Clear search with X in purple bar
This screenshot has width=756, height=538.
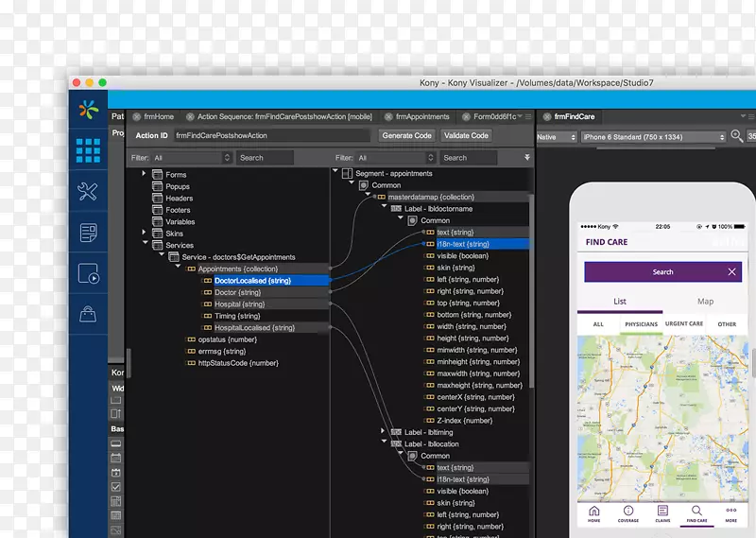tap(731, 272)
